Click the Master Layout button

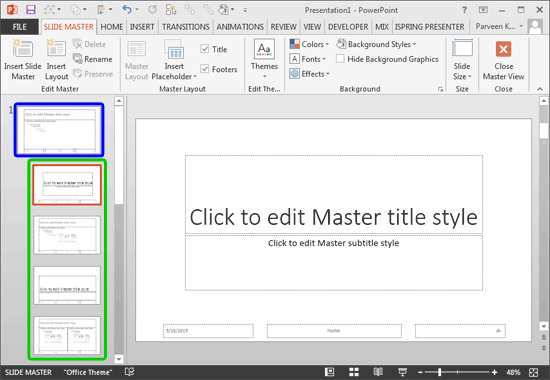(137, 60)
